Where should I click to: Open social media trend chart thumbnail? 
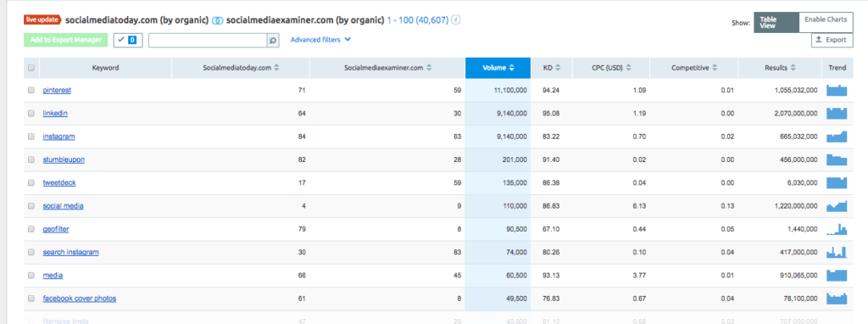(837, 206)
